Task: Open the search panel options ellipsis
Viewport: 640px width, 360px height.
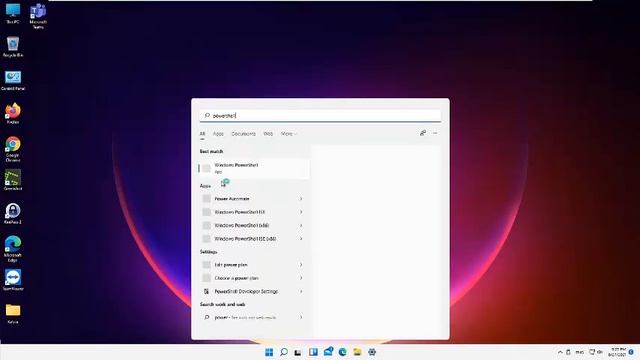Action: [435, 133]
